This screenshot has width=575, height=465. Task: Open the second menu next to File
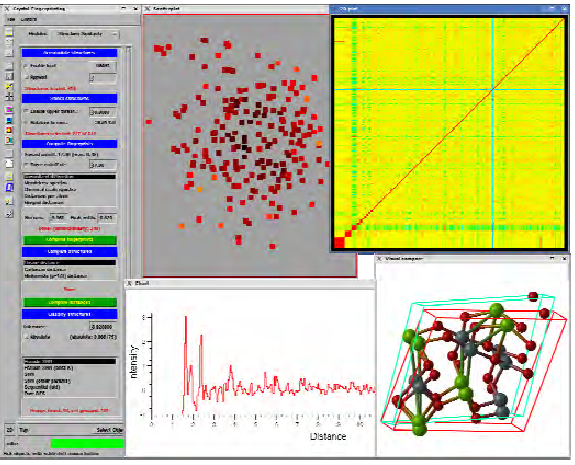pyautogui.click(x=29, y=19)
